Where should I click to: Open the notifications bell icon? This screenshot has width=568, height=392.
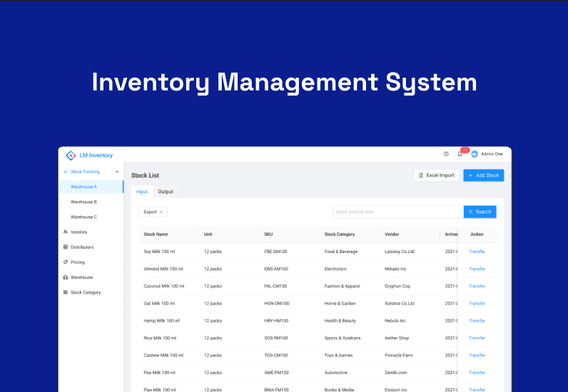(460, 154)
